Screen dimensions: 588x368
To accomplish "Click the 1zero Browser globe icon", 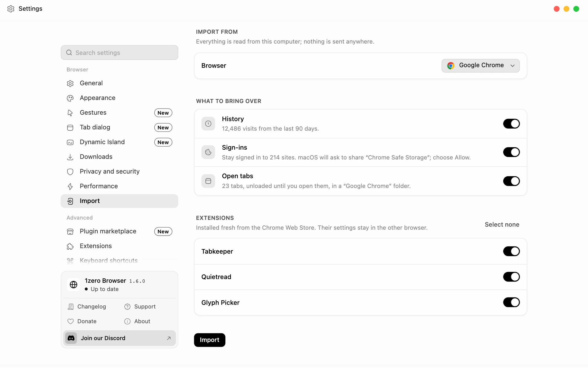I will click(73, 285).
